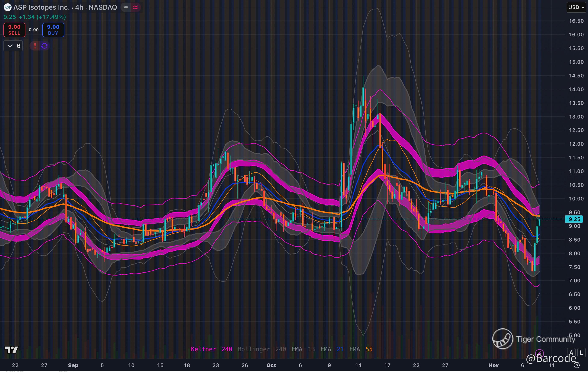Click the pink approximate-sign data icon

pyautogui.click(x=135, y=7)
